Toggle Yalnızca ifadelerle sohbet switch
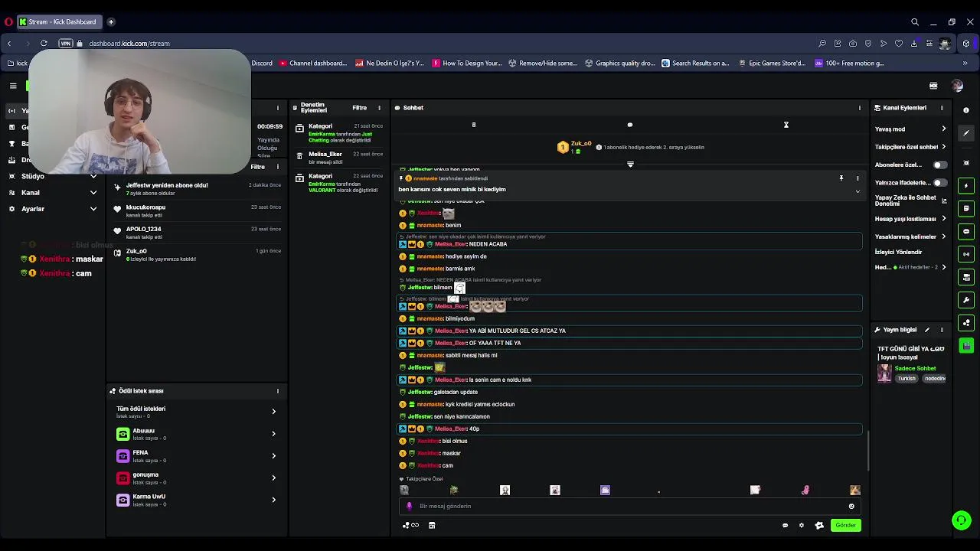 939,183
